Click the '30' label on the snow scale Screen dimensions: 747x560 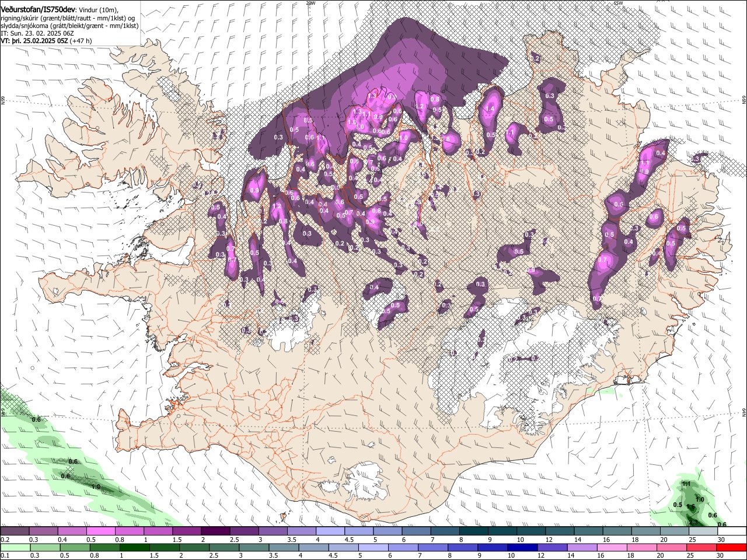[721, 540]
